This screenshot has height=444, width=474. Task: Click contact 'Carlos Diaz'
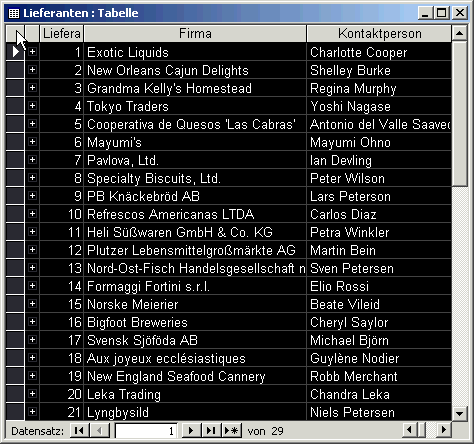point(379,214)
